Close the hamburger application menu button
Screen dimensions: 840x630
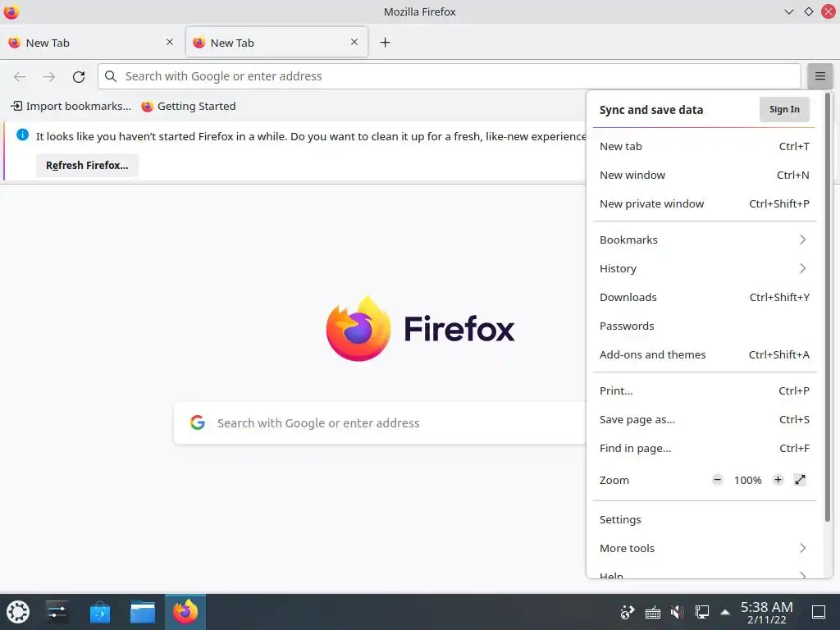coord(819,76)
